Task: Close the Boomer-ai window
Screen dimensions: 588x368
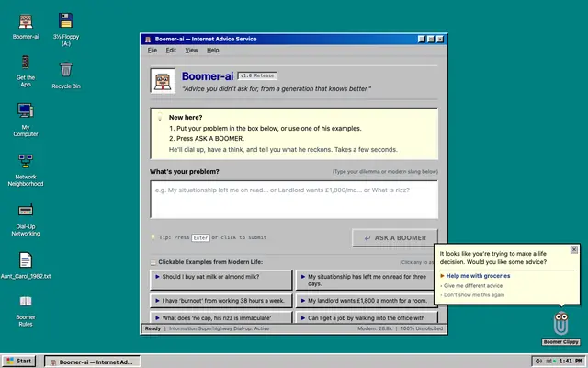Action: click(x=440, y=39)
